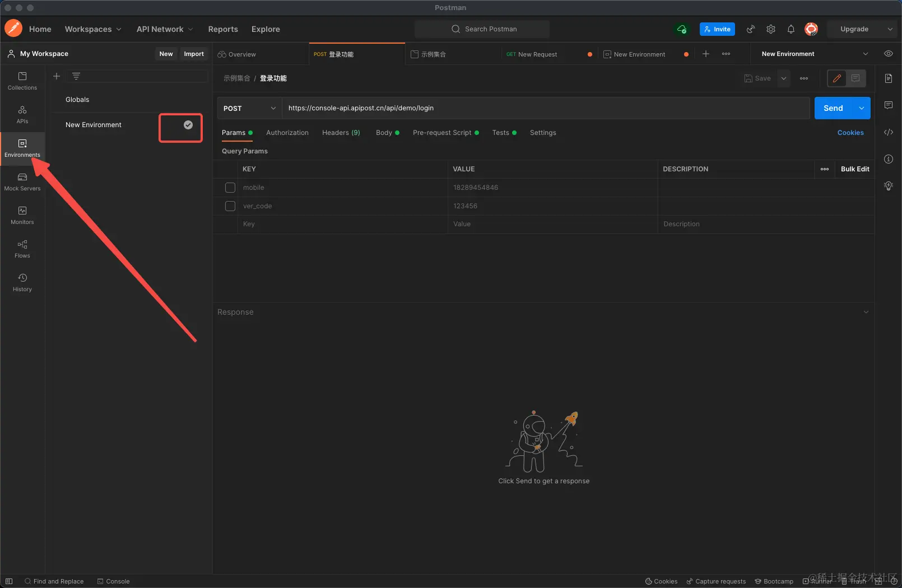The width and height of the screenshot is (902, 588).
Task: Expand the Upgrade options arrow
Action: (x=890, y=29)
